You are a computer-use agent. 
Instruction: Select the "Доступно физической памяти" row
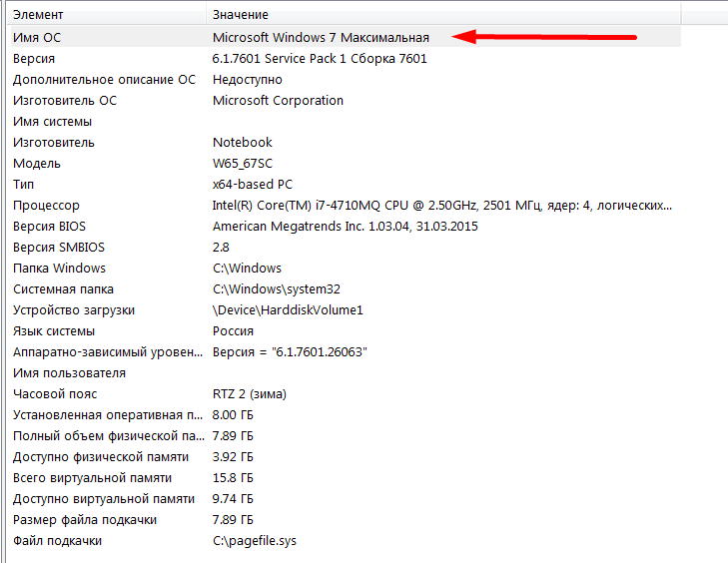pos(100,456)
